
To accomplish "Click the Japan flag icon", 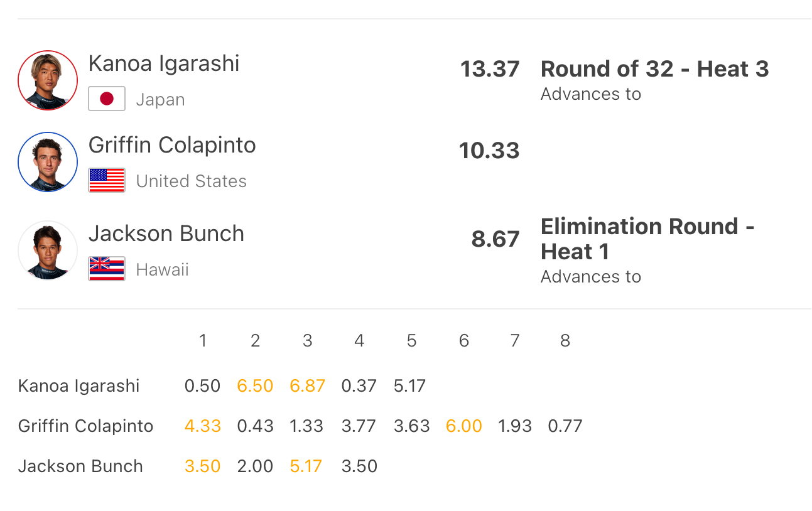I will click(x=107, y=99).
